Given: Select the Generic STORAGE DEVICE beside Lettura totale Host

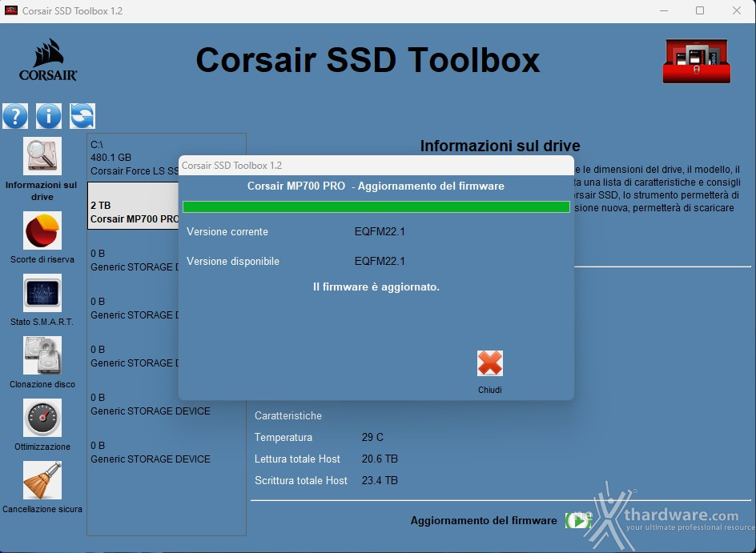Looking at the screenshot, I should pos(151,453).
